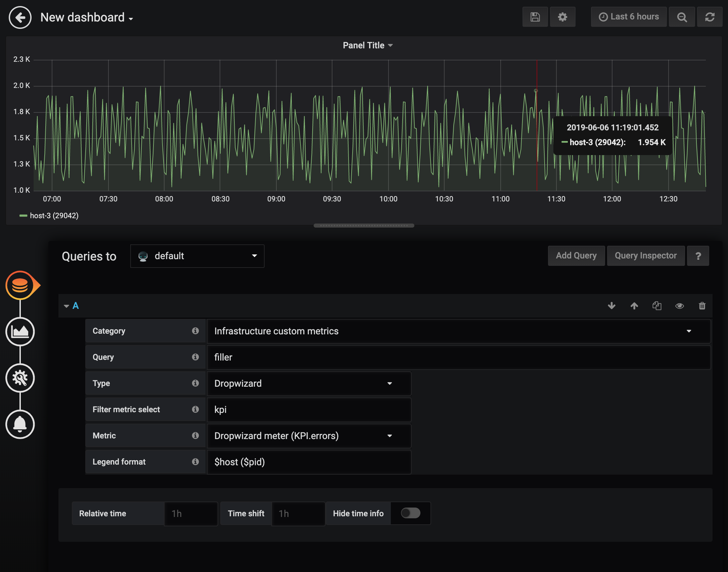Move query A down
728x572 pixels.
[x=611, y=306]
